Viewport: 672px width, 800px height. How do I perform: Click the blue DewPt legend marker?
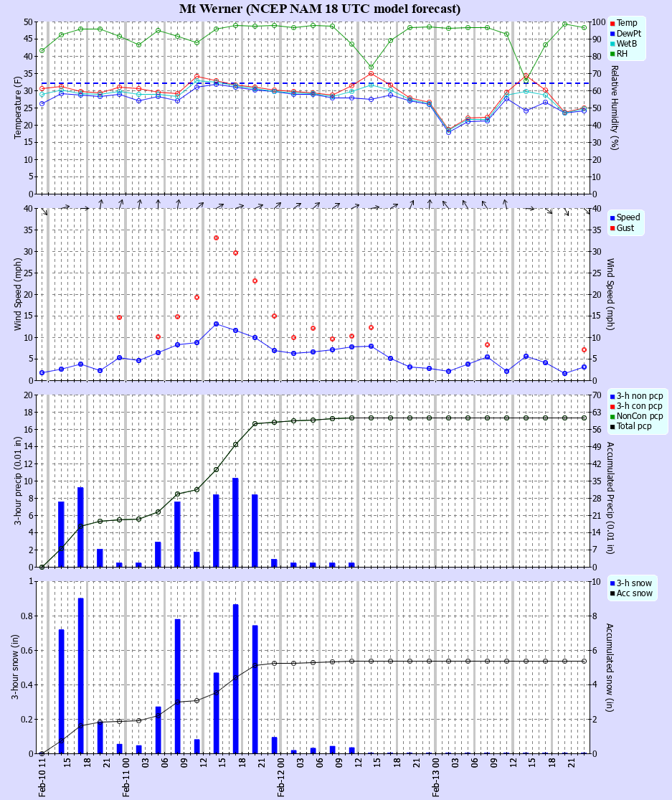click(x=612, y=34)
